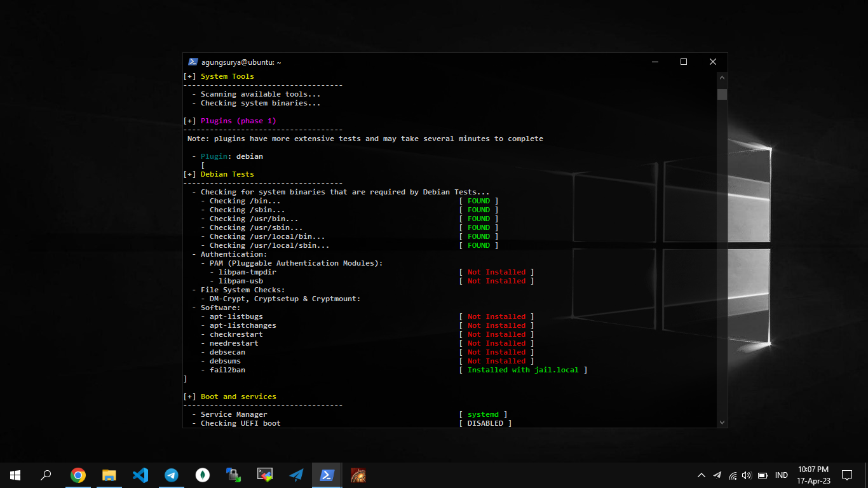The height and width of the screenshot is (488, 868).
Task: Switch to PowerShell in the taskbar
Action: 327,475
